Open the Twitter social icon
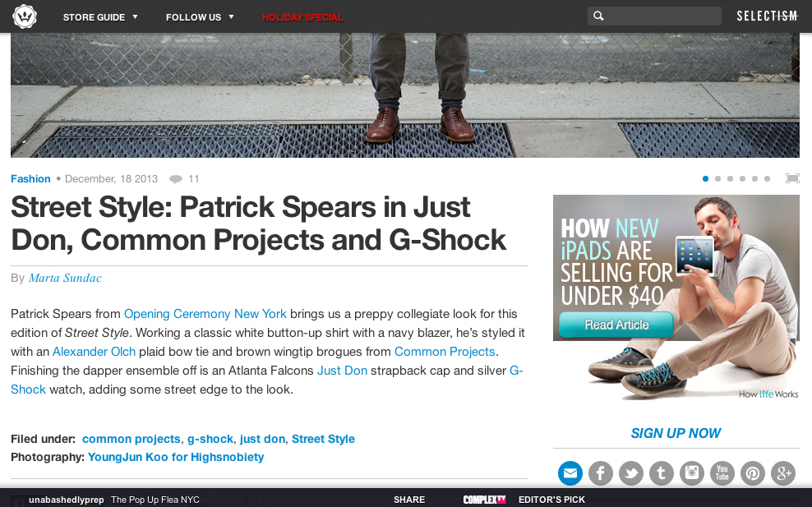Viewport: 812px width, 507px height. pyautogui.click(x=631, y=472)
